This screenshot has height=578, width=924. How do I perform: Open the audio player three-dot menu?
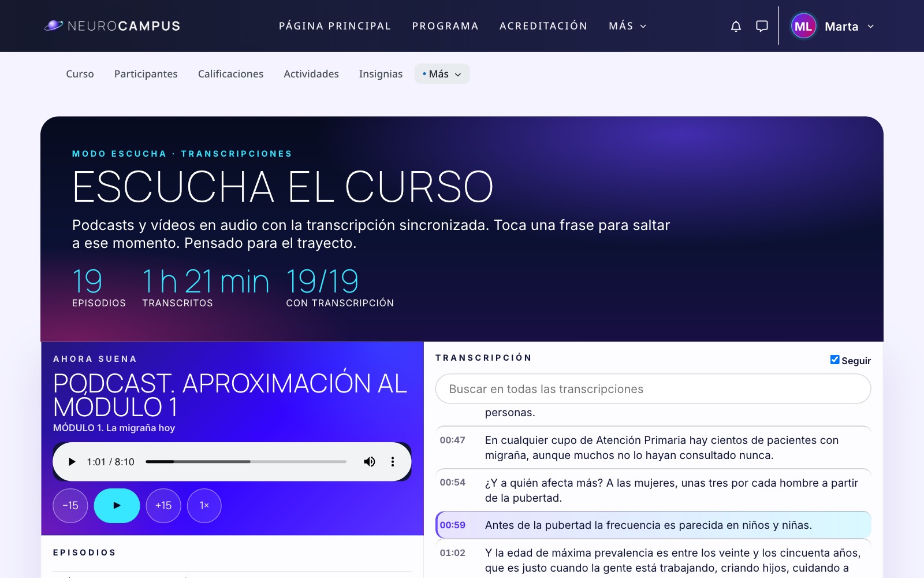pyautogui.click(x=393, y=462)
